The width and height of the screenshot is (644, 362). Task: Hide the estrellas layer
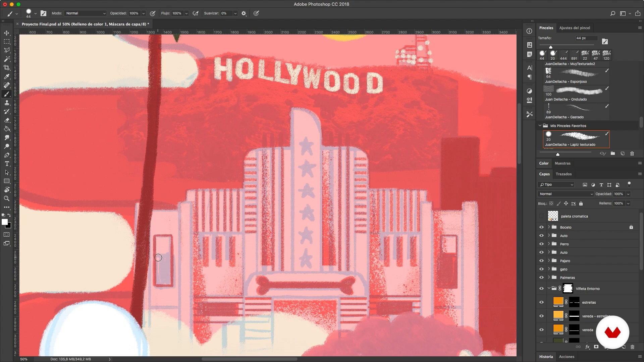tap(541, 302)
